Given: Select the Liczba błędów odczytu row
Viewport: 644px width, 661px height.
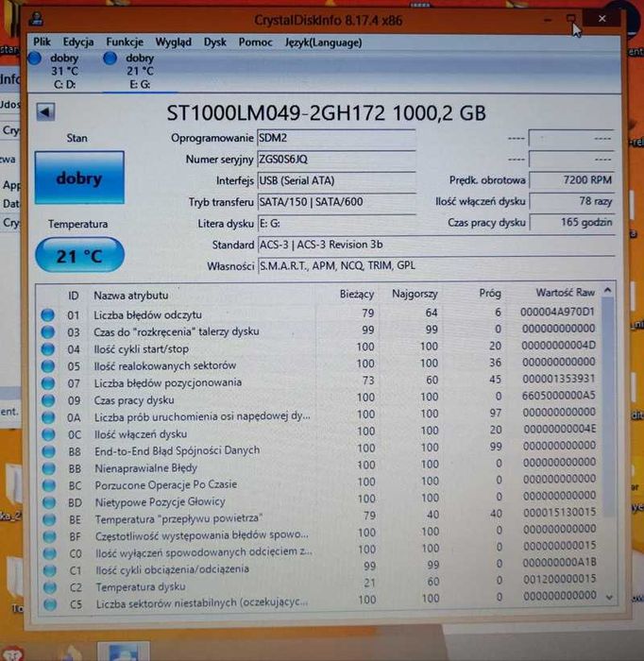Looking at the screenshot, I should tap(319, 314).
